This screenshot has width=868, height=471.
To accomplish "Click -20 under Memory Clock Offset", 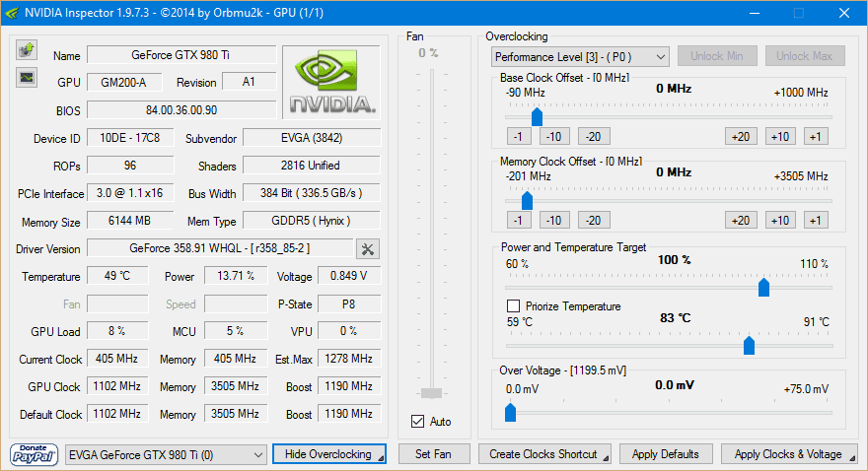I will (594, 221).
